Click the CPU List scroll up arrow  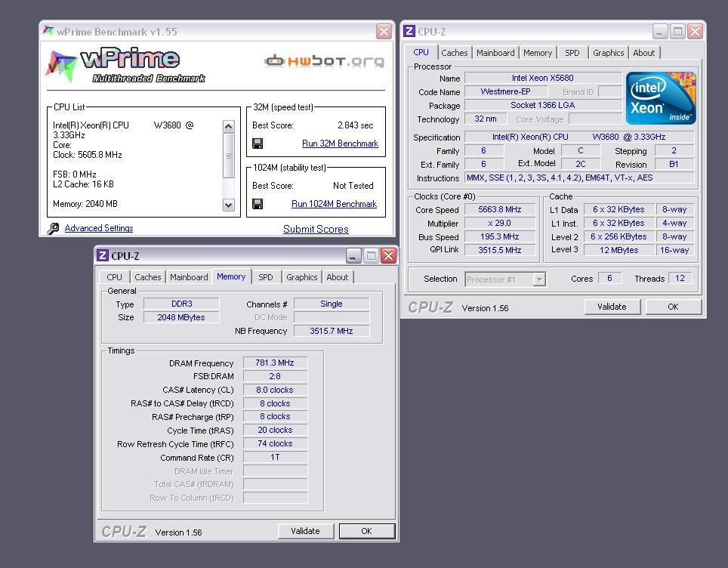(228, 126)
